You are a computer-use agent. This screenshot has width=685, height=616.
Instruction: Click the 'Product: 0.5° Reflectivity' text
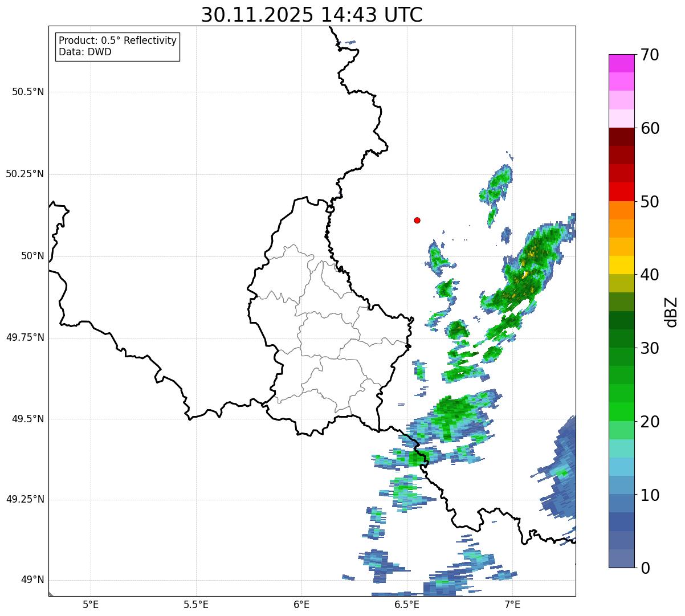pos(117,41)
